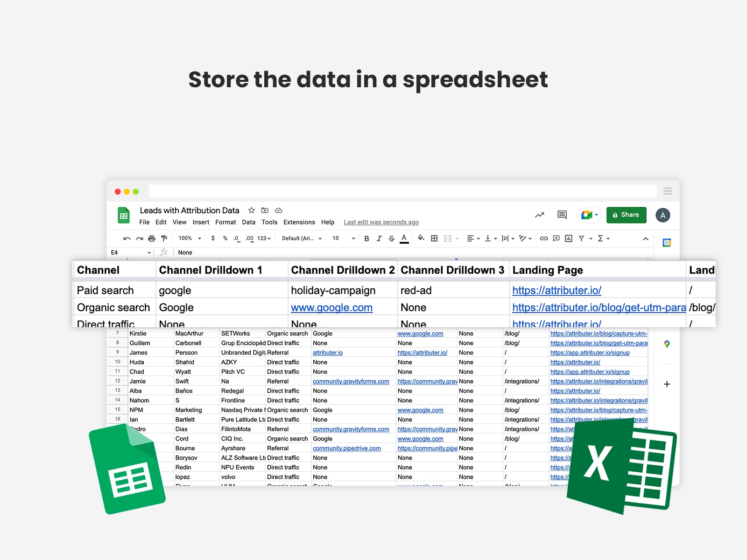Open the text color picker
747x560 pixels.
click(404, 238)
